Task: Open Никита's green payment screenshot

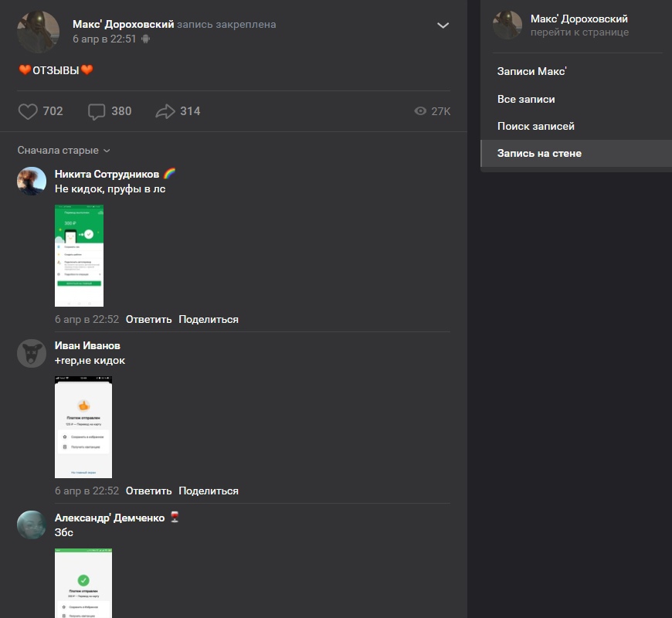Action: tap(79, 256)
